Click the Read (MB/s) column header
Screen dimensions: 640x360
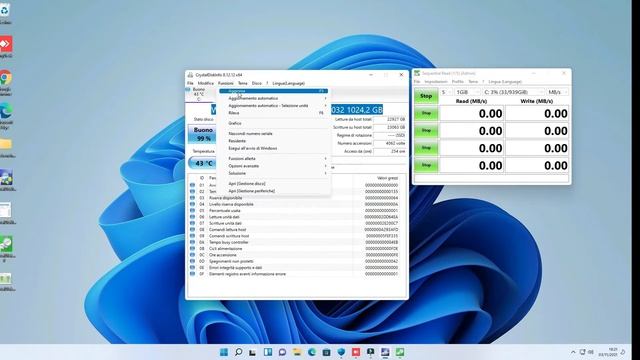tap(471, 101)
